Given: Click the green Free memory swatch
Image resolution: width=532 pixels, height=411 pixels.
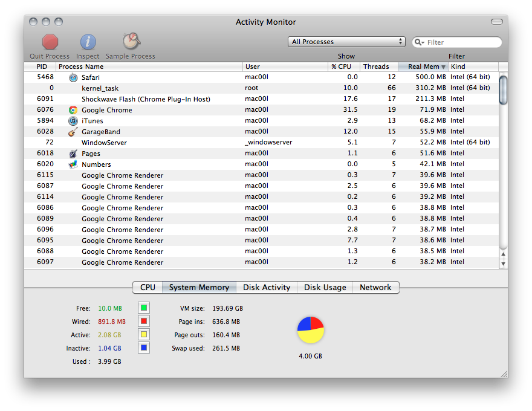Looking at the screenshot, I should (x=144, y=308).
